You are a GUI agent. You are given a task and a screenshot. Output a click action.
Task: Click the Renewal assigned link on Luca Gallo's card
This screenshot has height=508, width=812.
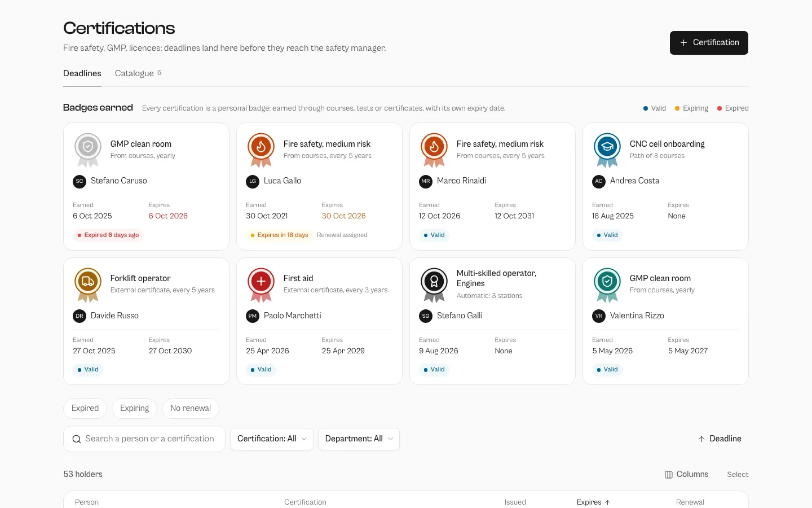pyautogui.click(x=342, y=235)
